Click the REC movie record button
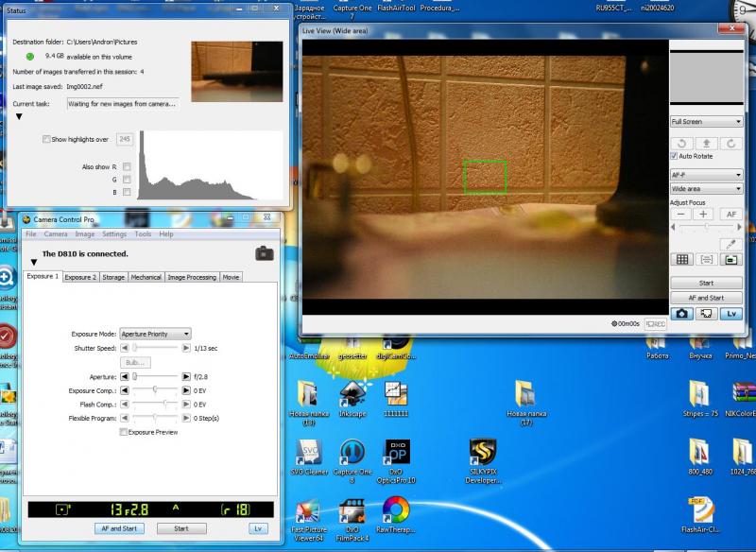 click(656, 324)
